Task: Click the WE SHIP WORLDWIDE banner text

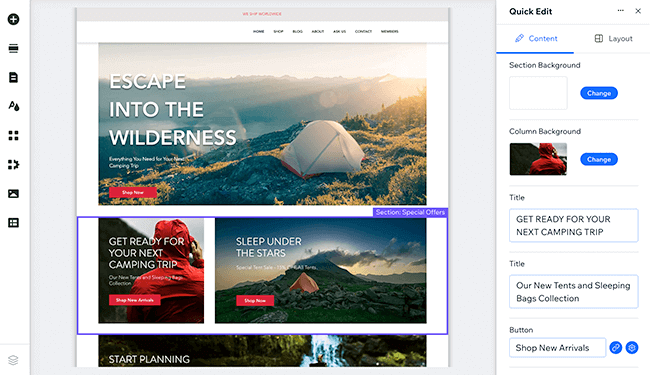Action: 262,14
